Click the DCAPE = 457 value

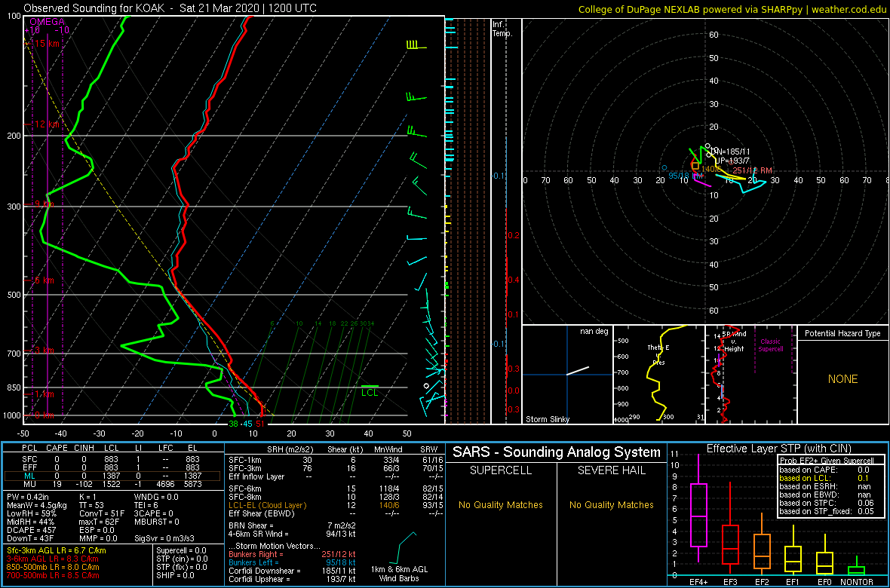[x=30, y=529]
